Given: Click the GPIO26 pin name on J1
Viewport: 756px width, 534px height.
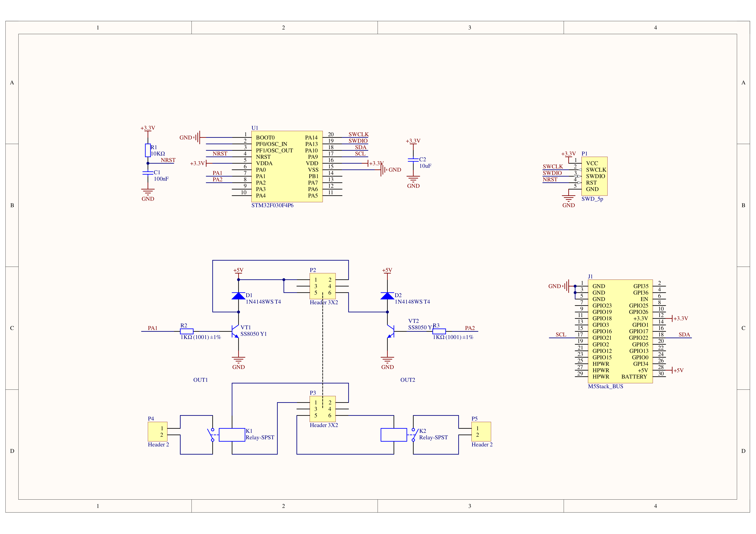Looking at the screenshot, I should click(638, 312).
